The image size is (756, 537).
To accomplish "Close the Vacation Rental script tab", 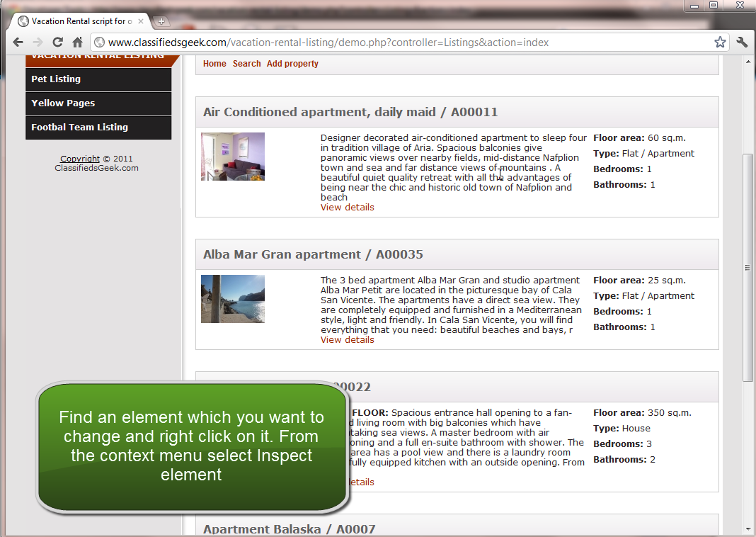I will pyautogui.click(x=141, y=21).
